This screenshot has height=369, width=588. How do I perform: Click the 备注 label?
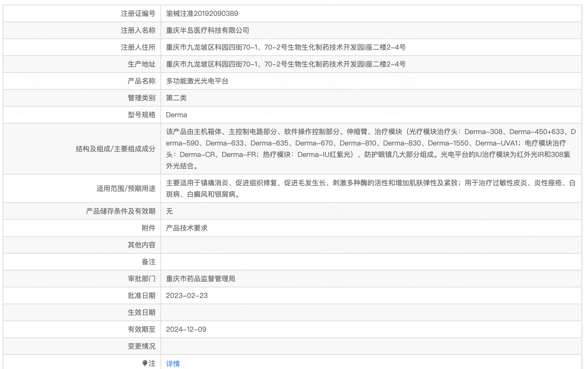pos(149,262)
